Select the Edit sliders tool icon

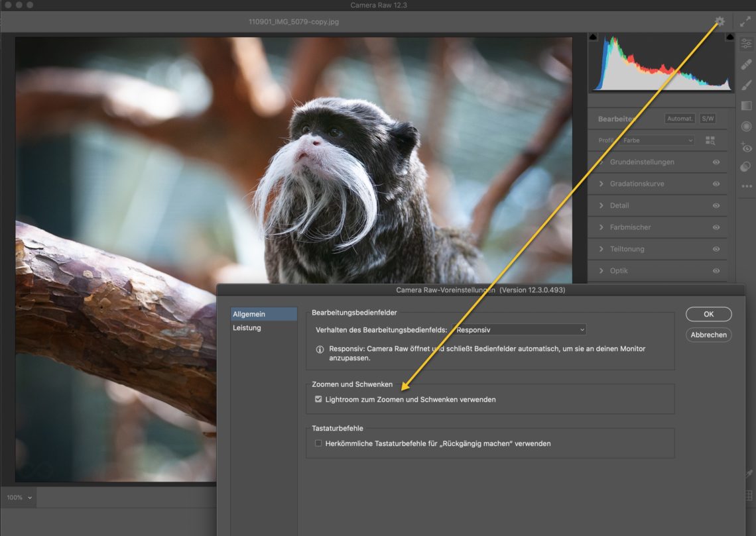tap(746, 44)
